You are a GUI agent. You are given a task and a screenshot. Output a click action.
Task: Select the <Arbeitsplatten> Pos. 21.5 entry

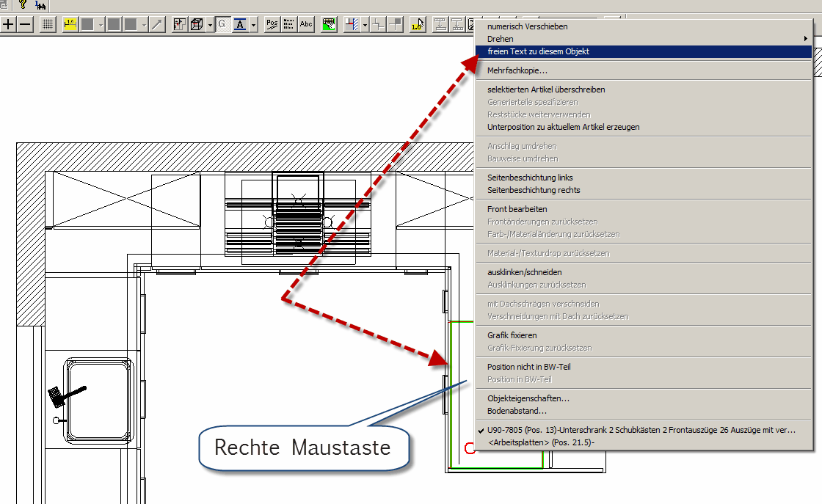point(541,442)
